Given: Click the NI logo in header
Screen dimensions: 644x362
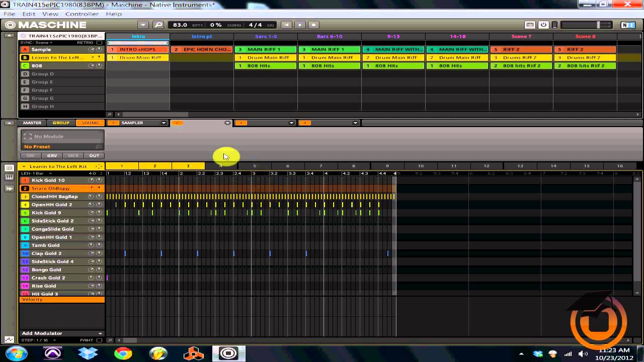Looking at the screenshot, I should pyautogui.click(x=627, y=25).
